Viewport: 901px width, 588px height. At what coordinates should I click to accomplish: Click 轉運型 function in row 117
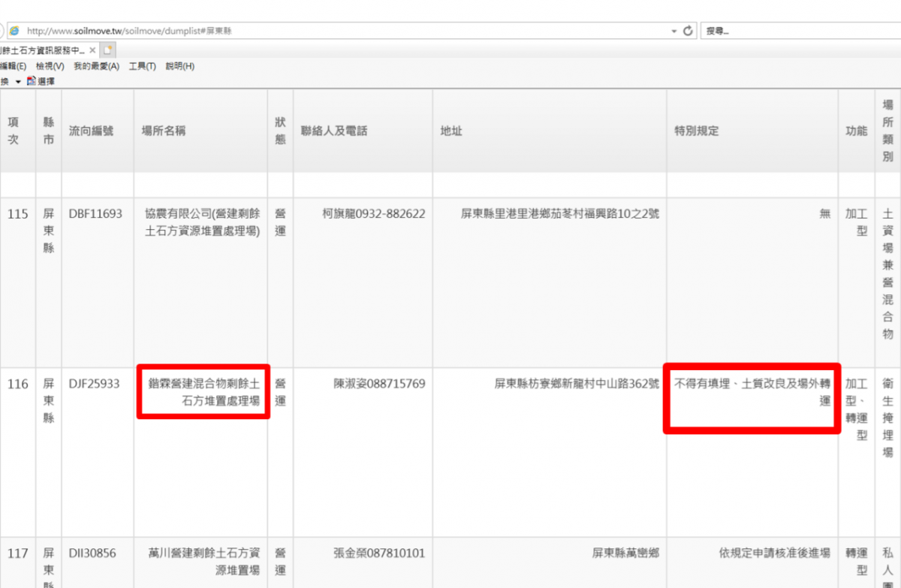(x=857, y=562)
